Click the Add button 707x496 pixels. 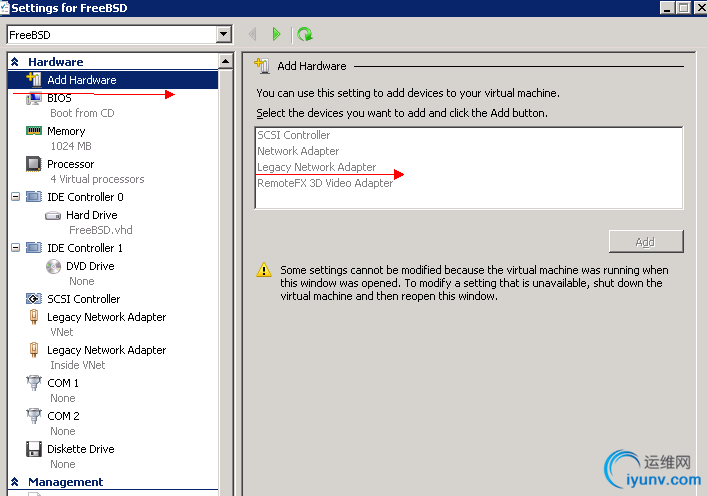tap(646, 242)
